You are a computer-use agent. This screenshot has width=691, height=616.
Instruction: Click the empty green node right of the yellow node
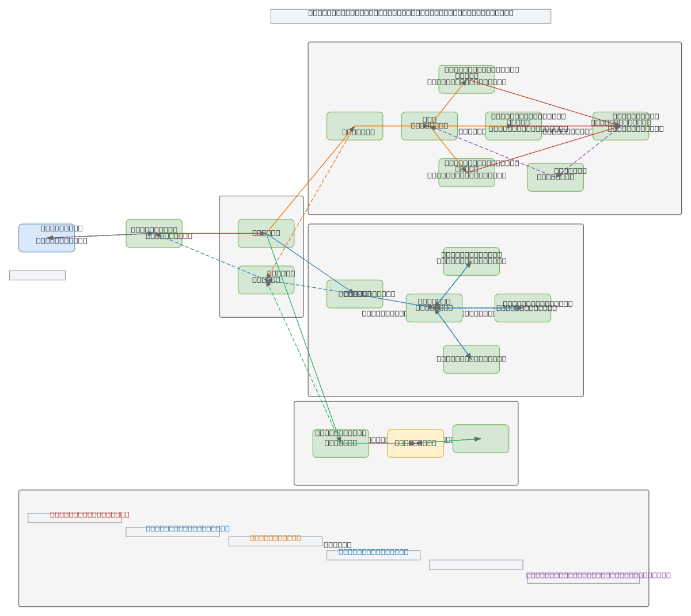point(481,439)
